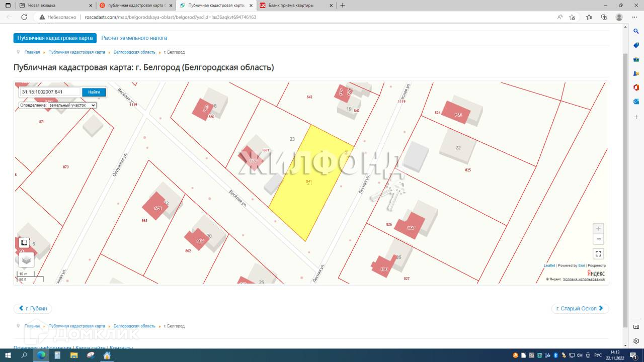Switch to the Yandex search results tab
Image resolution: width=644 pixels, height=362 pixels.
click(x=136, y=6)
